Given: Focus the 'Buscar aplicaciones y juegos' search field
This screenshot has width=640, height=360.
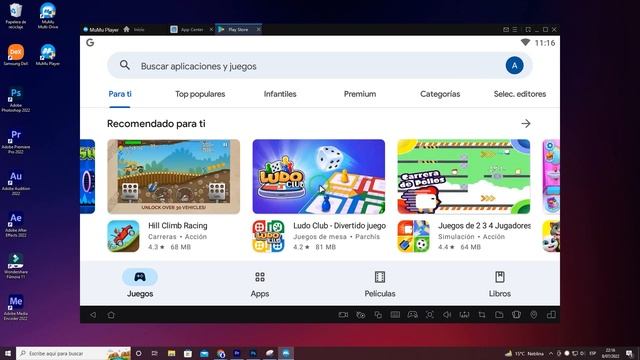Looking at the screenshot, I should tap(320, 65).
